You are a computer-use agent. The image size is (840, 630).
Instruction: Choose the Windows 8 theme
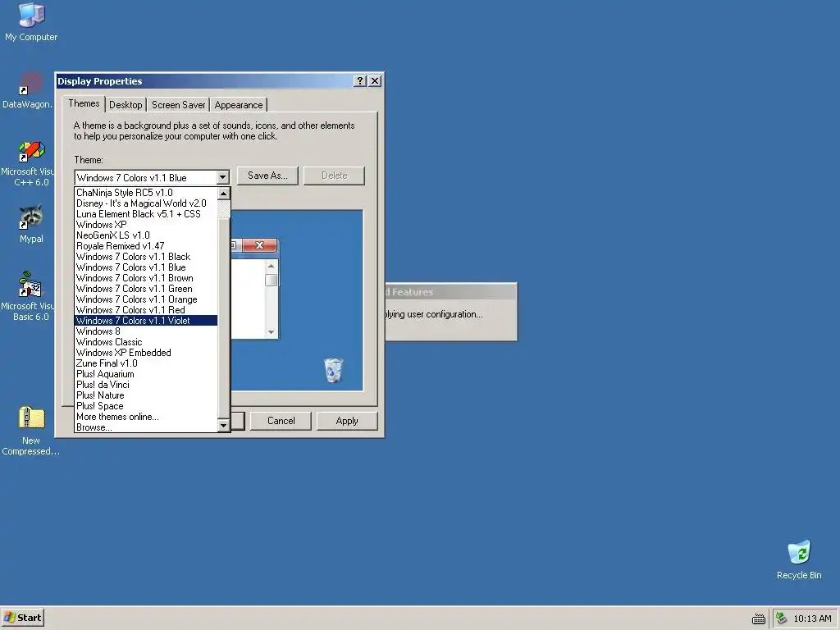click(146, 331)
